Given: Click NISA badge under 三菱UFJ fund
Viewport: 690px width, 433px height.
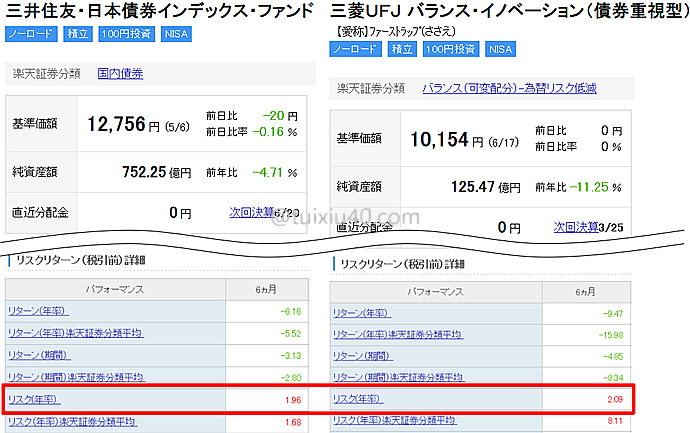Looking at the screenshot, I should [501, 49].
